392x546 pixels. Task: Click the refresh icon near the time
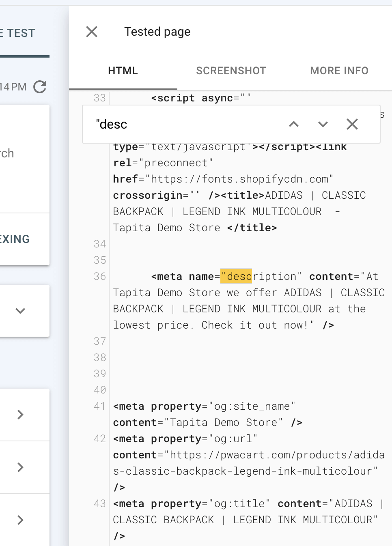tap(40, 87)
